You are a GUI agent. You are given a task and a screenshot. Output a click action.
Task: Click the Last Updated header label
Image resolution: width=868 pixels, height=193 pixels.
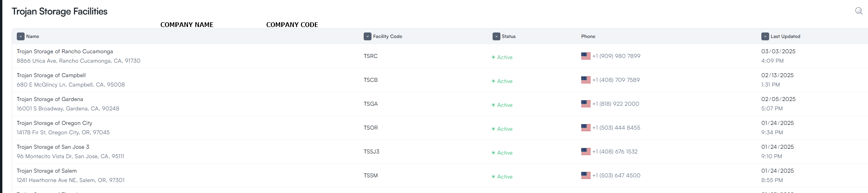coord(785,36)
